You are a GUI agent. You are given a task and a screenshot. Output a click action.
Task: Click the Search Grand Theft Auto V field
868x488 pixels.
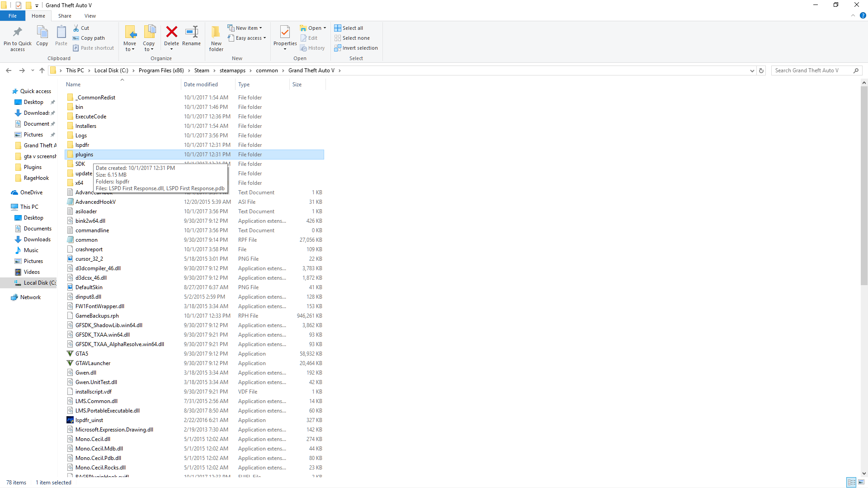[x=811, y=70]
